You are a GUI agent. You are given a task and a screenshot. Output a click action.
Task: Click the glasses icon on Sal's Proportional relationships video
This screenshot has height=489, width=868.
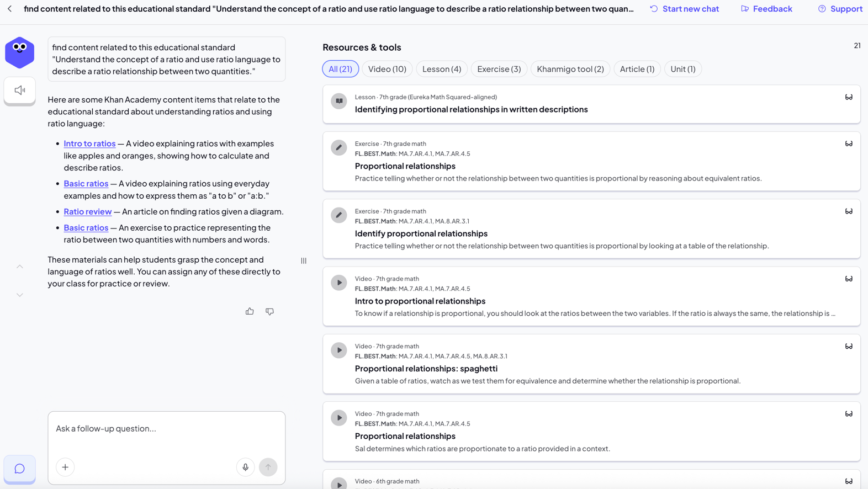point(849,414)
